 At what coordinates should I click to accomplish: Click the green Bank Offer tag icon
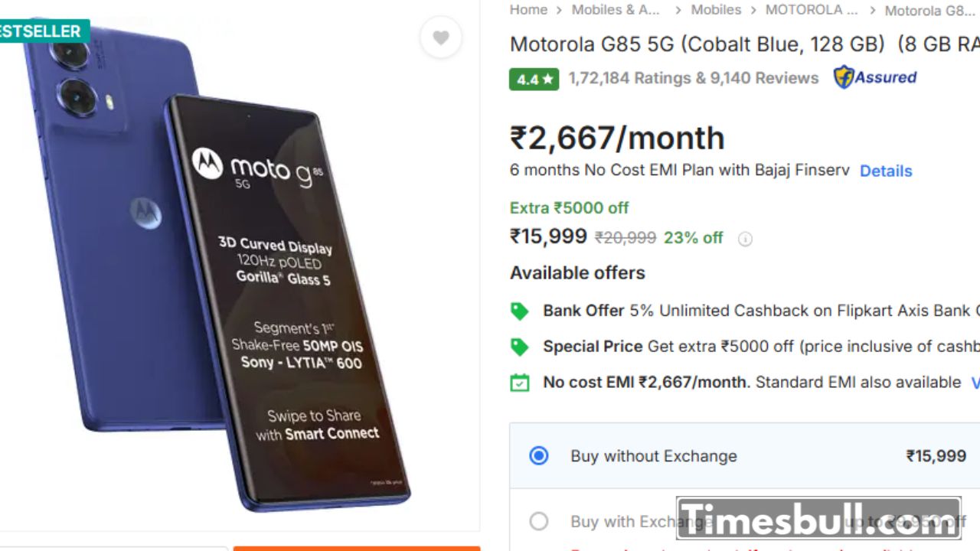pos(520,311)
